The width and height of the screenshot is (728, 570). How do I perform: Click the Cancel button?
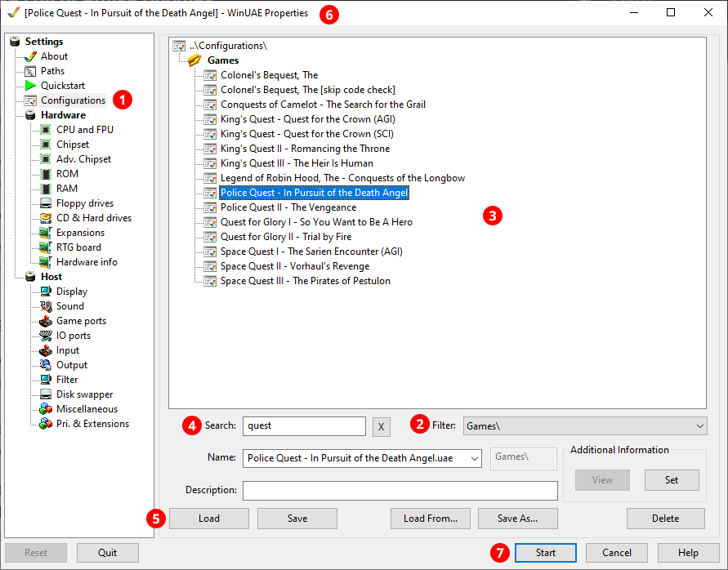tap(617, 553)
